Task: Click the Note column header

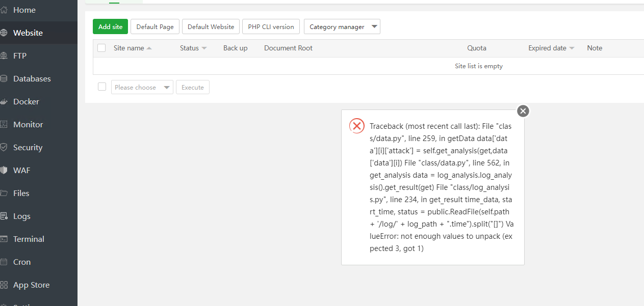Action: pos(595,48)
